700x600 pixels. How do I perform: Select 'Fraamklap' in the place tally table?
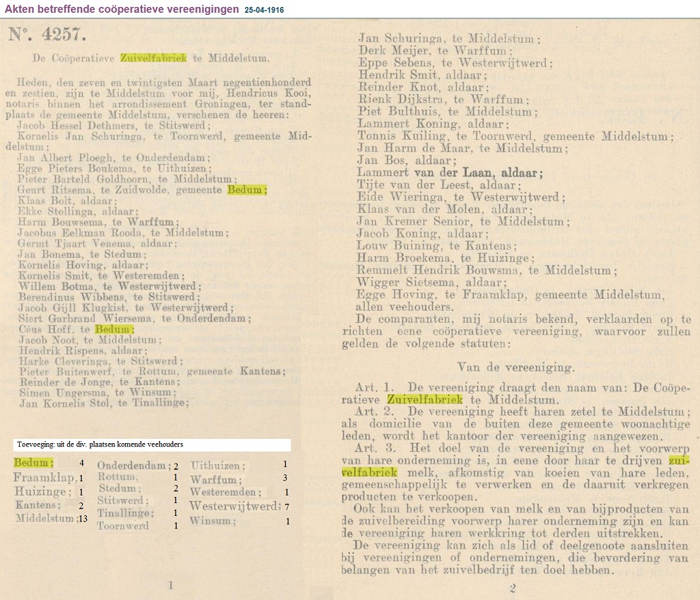[45, 478]
